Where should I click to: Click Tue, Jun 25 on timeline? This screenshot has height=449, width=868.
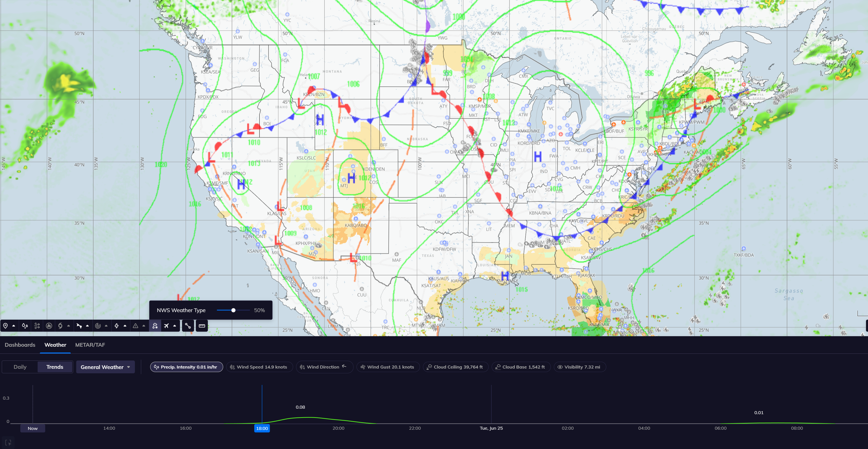(491, 428)
